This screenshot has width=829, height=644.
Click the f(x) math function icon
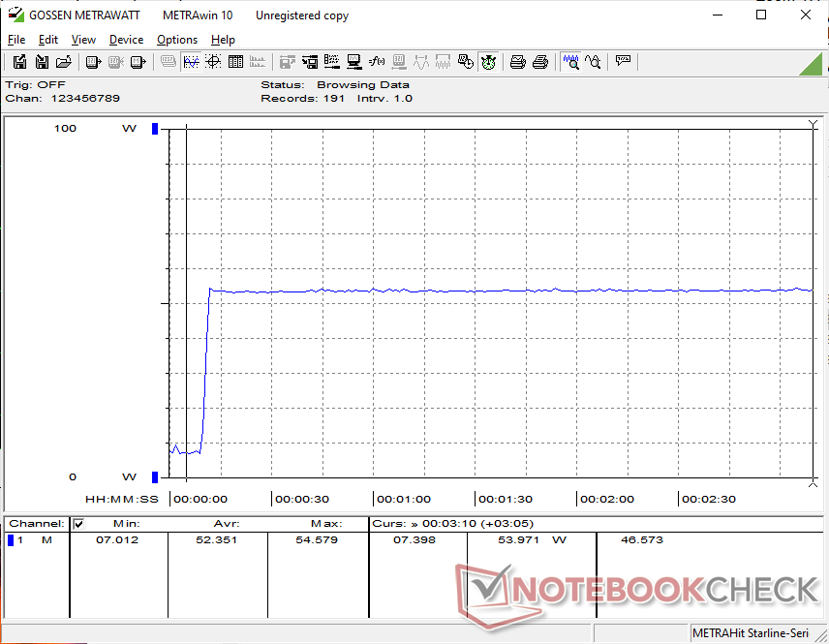pos(377,62)
